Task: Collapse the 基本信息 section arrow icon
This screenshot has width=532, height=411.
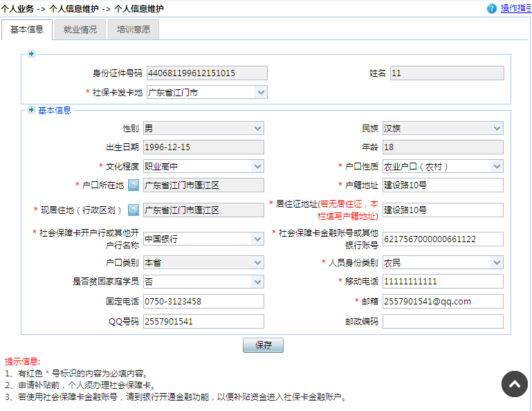Action: [x=31, y=110]
